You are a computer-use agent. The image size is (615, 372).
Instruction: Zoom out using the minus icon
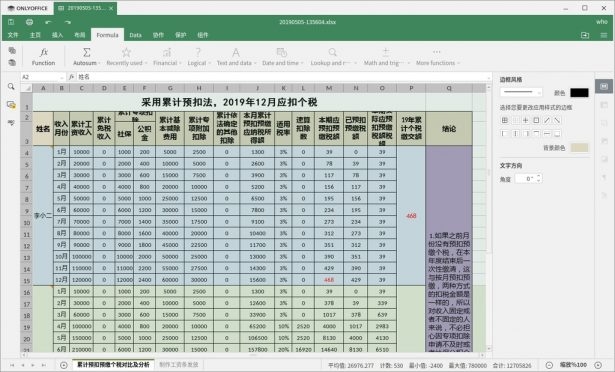(x=549, y=365)
